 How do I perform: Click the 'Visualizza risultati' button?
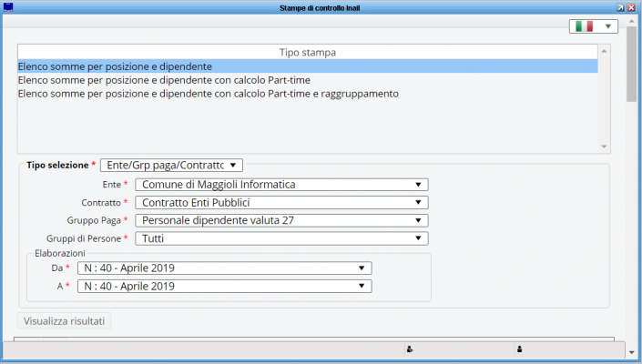point(65,321)
